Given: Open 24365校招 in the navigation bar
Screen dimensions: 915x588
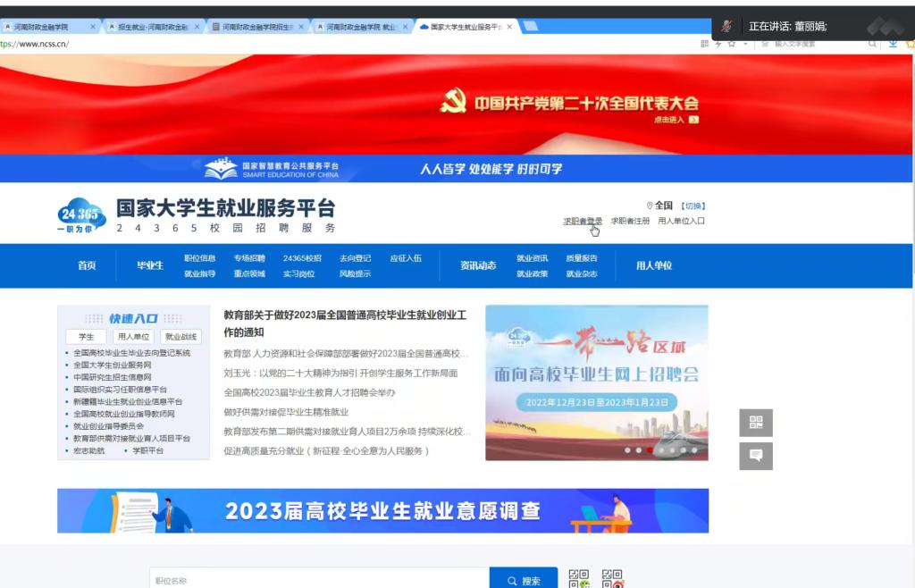Looking at the screenshot, I should [302, 258].
